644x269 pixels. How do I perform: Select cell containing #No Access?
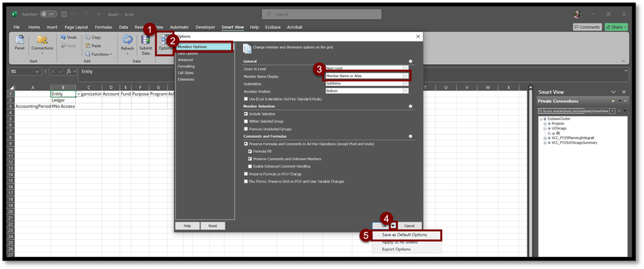click(64, 106)
